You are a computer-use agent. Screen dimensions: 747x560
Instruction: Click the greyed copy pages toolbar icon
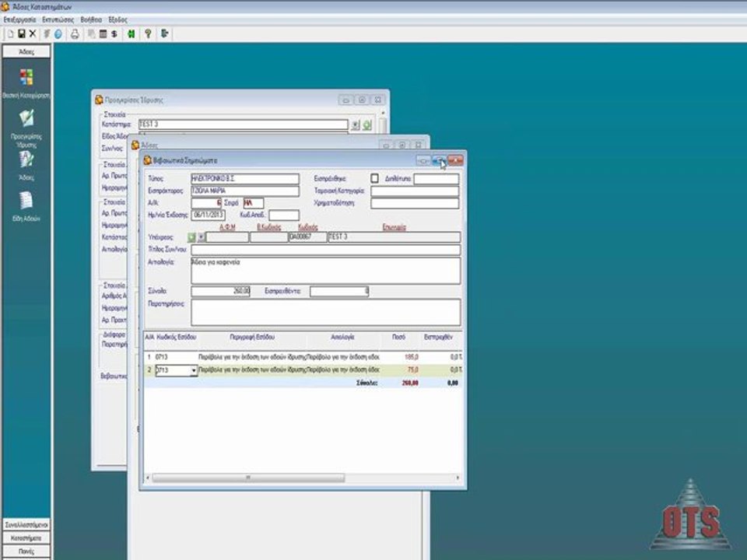click(92, 33)
